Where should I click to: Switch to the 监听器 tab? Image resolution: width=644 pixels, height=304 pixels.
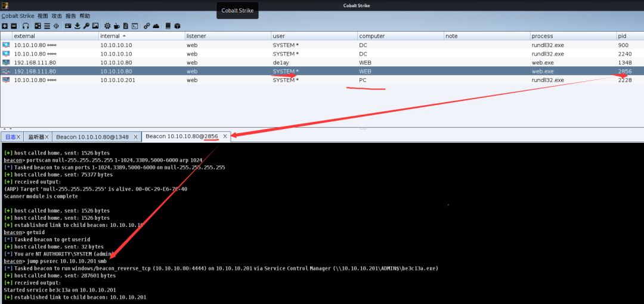click(x=36, y=137)
